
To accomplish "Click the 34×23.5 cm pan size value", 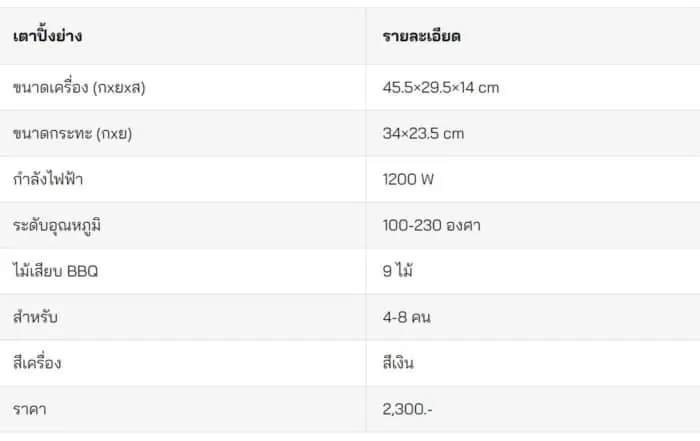I will [423, 133].
